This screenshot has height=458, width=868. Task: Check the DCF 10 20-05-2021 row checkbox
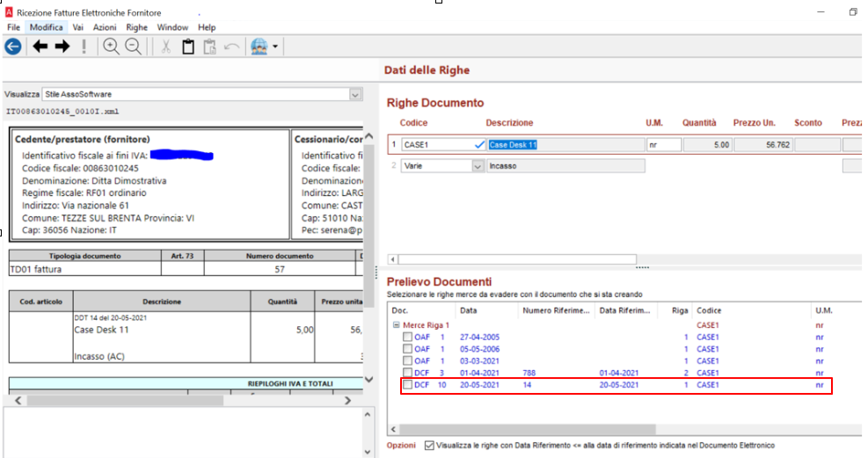pyautogui.click(x=407, y=385)
